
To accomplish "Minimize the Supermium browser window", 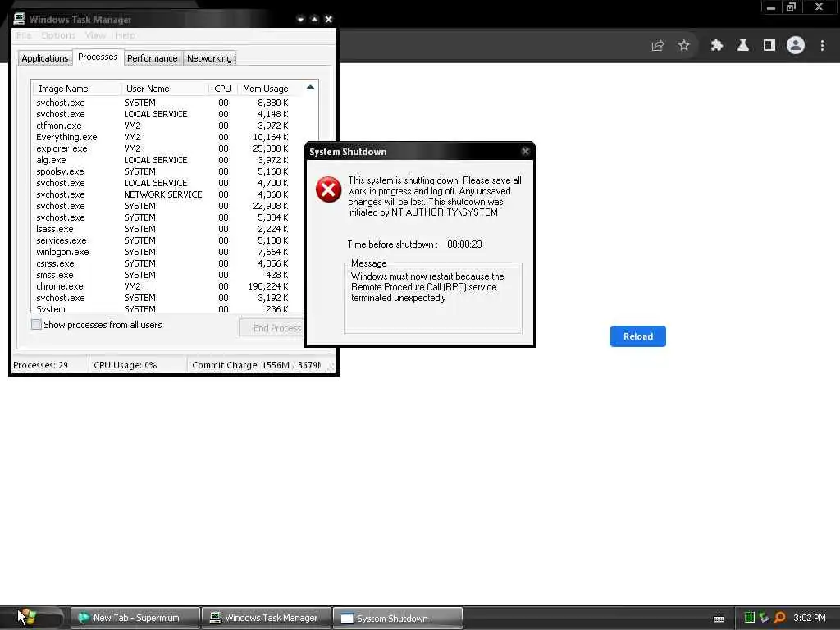I will tap(771, 7).
